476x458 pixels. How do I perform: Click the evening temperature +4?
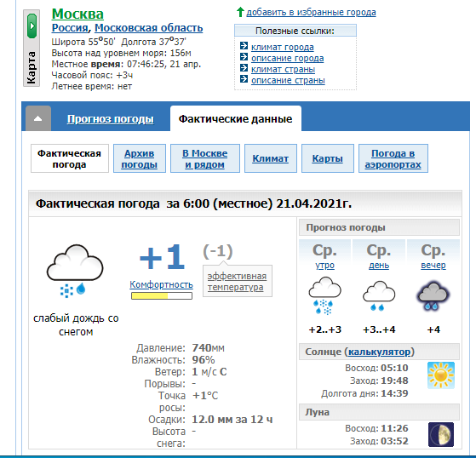[x=433, y=329]
